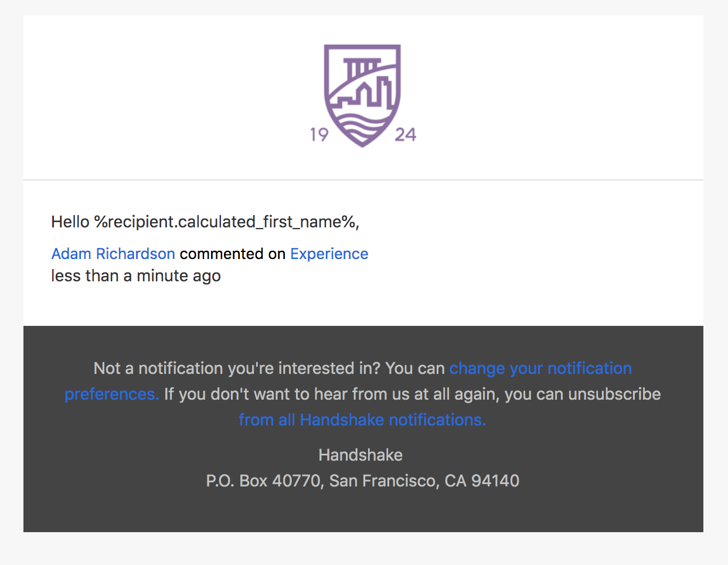The height and width of the screenshot is (565, 728).
Task: Click the "Hello %recipient.calculated_first_name%," greeting line
Action: pos(205,222)
